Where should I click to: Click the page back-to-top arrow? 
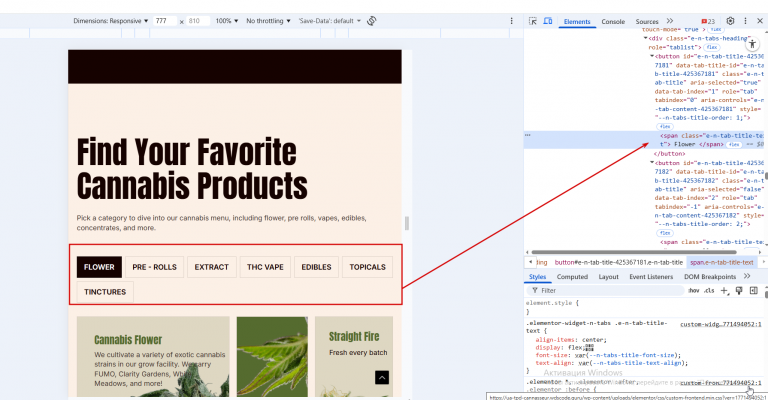(x=382, y=377)
